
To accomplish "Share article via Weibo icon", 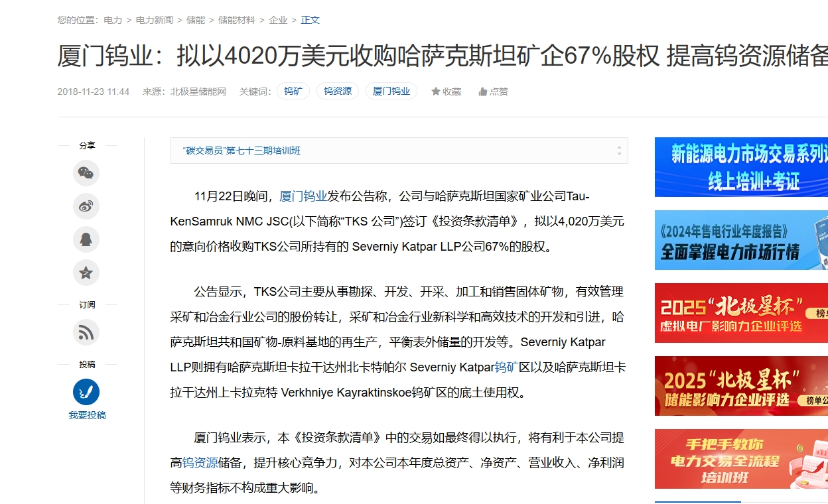I will (x=86, y=207).
